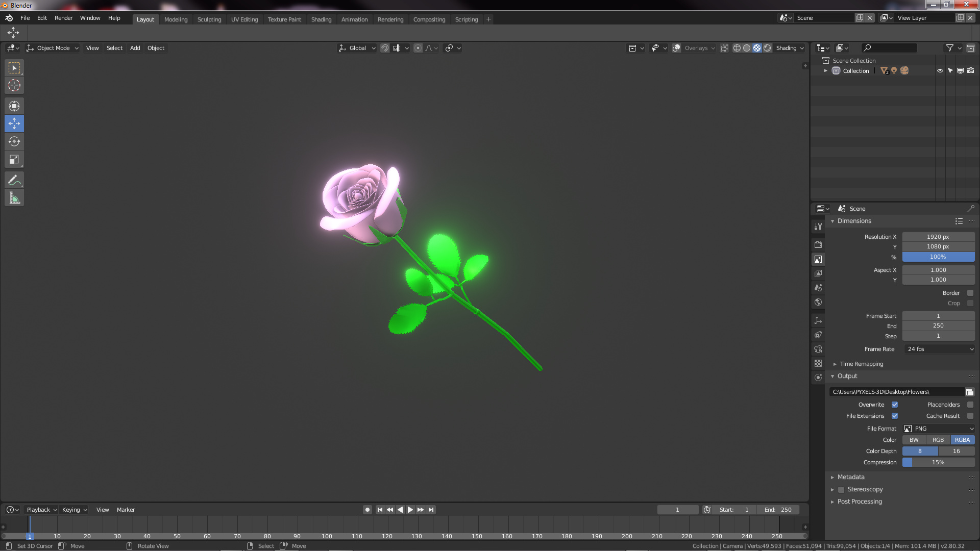The height and width of the screenshot is (551, 980).
Task: Select the Rotate tool
Action: [14, 141]
